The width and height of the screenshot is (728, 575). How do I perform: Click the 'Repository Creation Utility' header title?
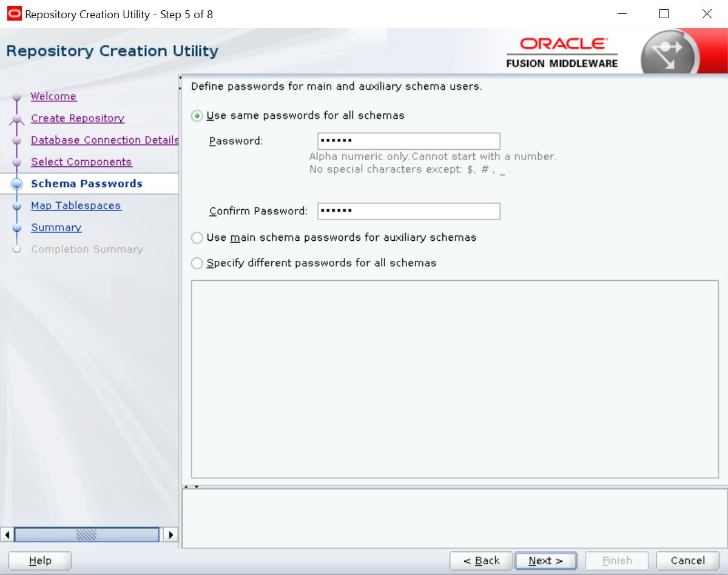112,51
